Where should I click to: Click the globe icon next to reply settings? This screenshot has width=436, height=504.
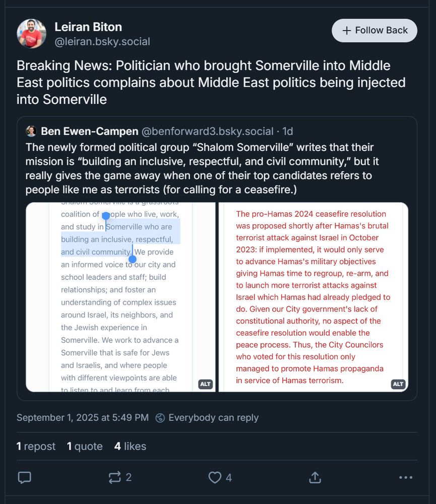pos(160,417)
